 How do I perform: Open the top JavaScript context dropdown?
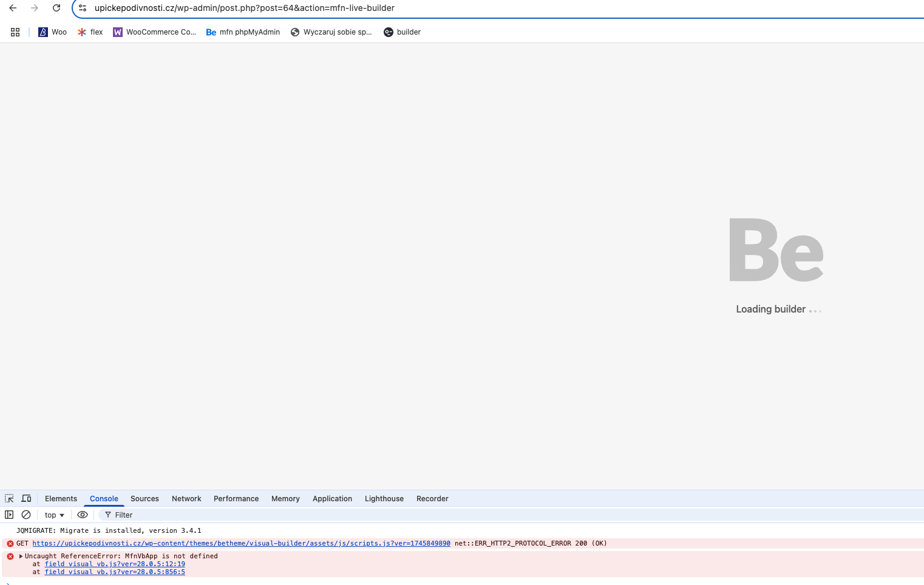(x=55, y=515)
